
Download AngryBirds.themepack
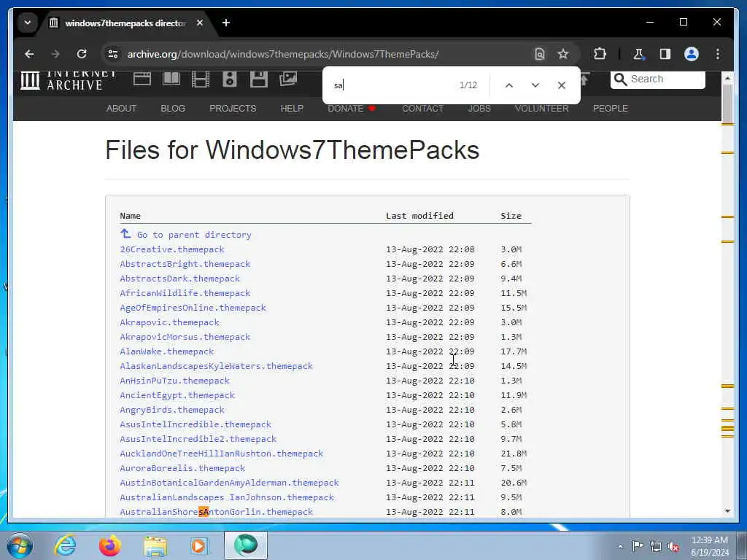click(x=172, y=410)
